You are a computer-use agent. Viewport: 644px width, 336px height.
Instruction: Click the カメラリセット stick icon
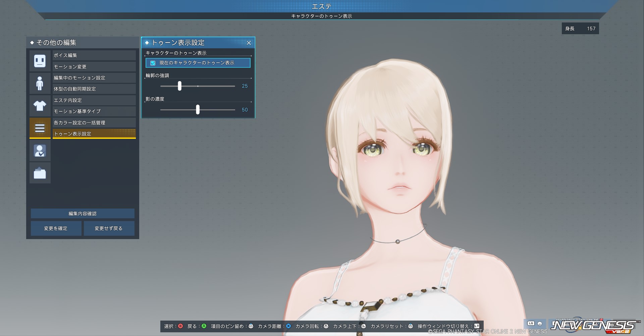[x=411, y=326]
